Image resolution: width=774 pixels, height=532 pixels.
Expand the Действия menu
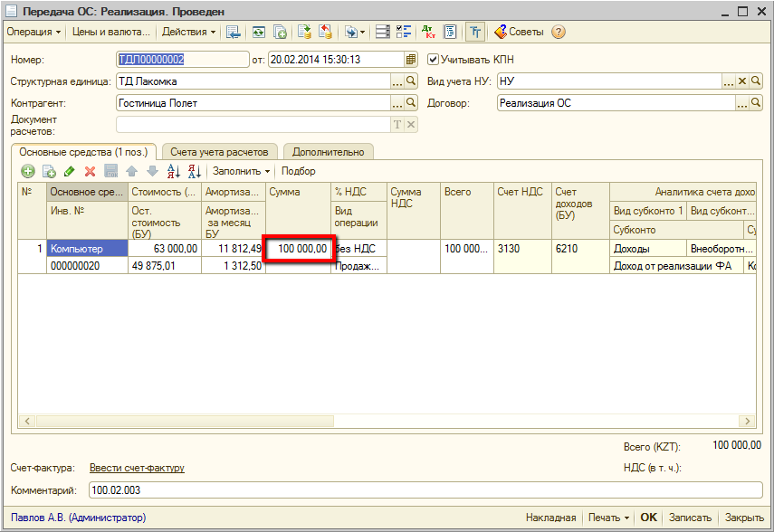click(189, 32)
